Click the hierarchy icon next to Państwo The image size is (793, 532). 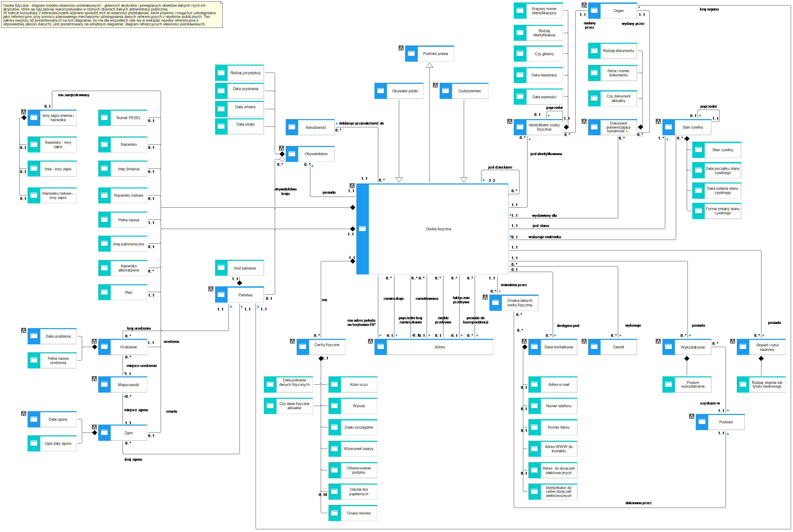(211, 289)
